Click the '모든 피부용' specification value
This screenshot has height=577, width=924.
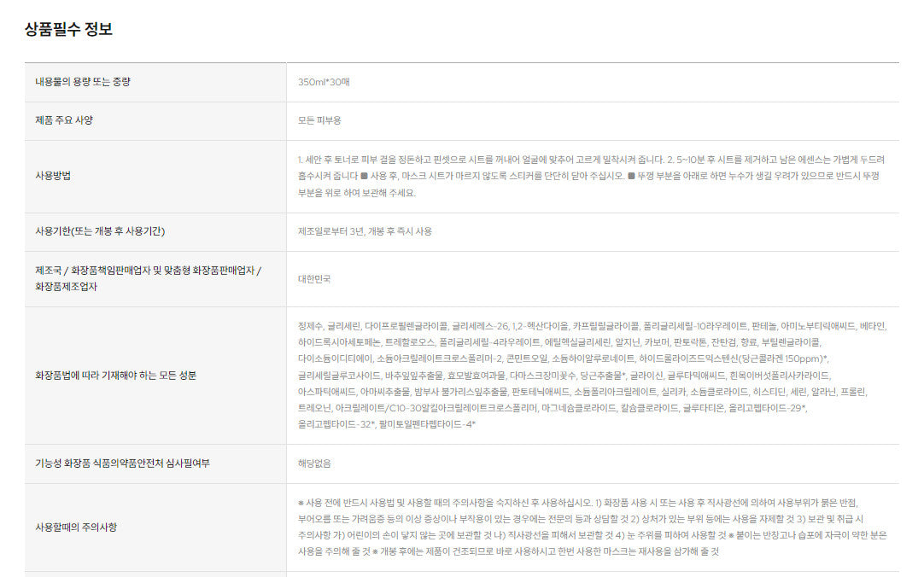click(x=319, y=120)
